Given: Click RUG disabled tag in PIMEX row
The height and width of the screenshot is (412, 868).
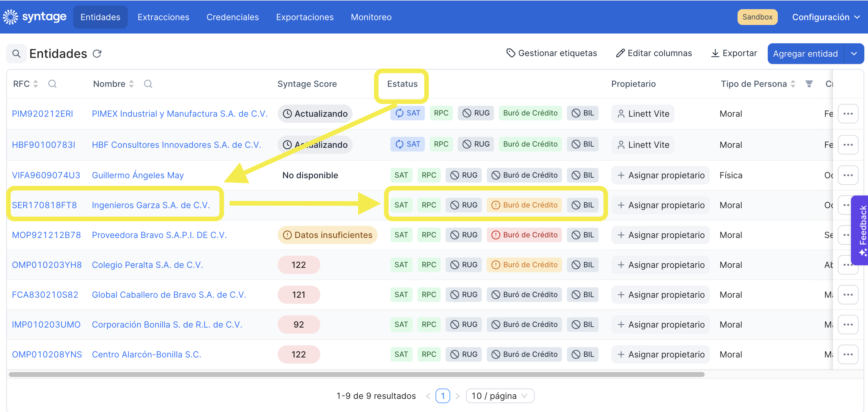Looking at the screenshot, I should click(476, 113).
